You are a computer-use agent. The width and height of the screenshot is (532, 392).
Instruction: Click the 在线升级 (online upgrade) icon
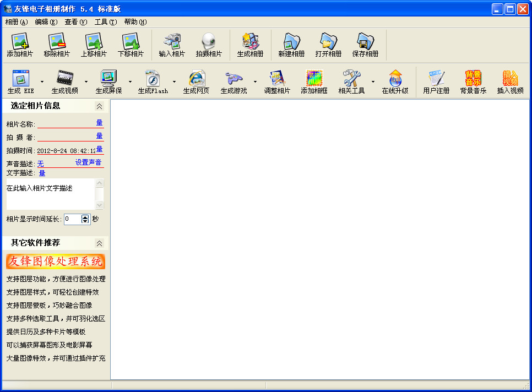pos(395,81)
